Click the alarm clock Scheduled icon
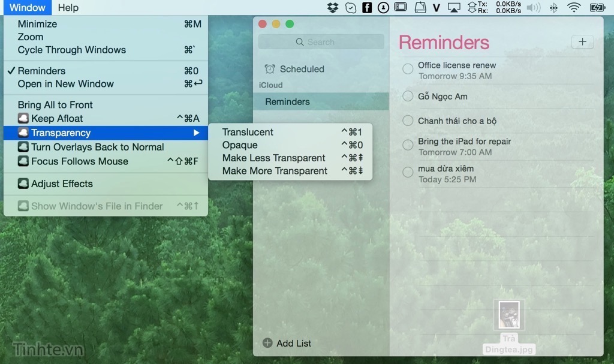Screen dimensions: 614x364 (x=270, y=69)
